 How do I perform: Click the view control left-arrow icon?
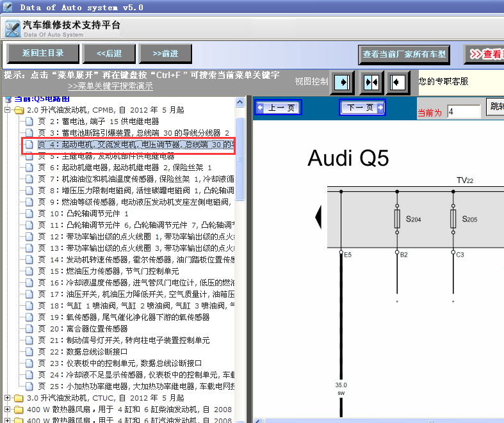tap(398, 83)
